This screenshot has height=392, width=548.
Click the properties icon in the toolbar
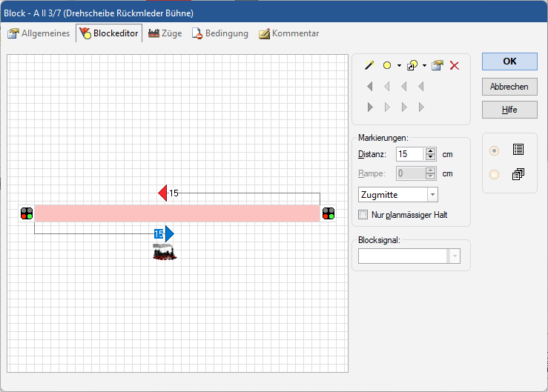(438, 66)
